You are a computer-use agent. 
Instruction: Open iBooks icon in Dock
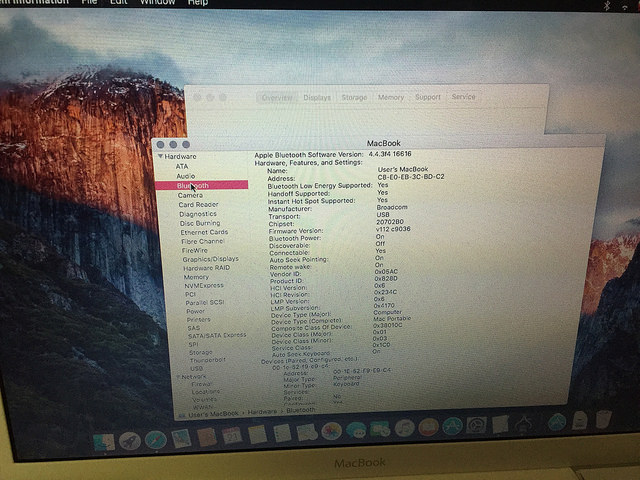[428, 427]
